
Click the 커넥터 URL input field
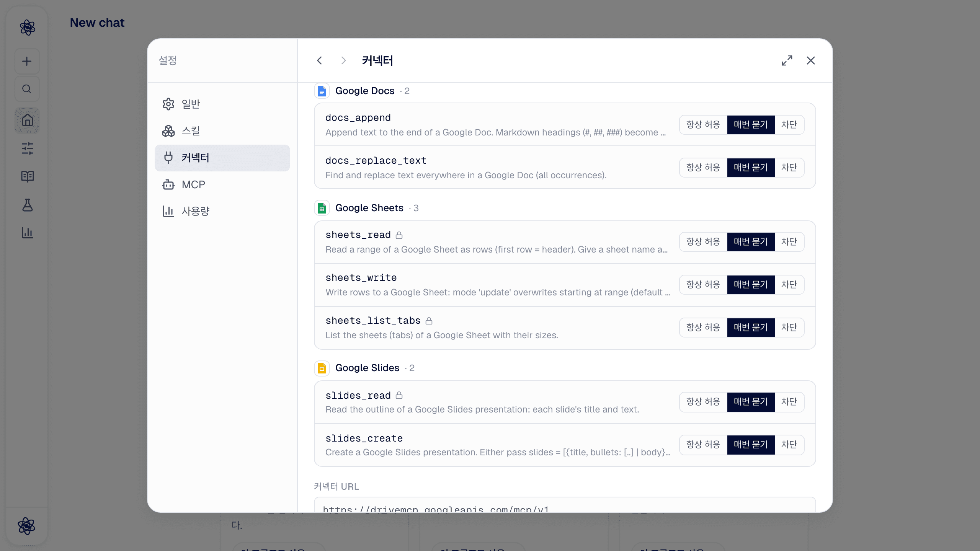[x=565, y=505]
